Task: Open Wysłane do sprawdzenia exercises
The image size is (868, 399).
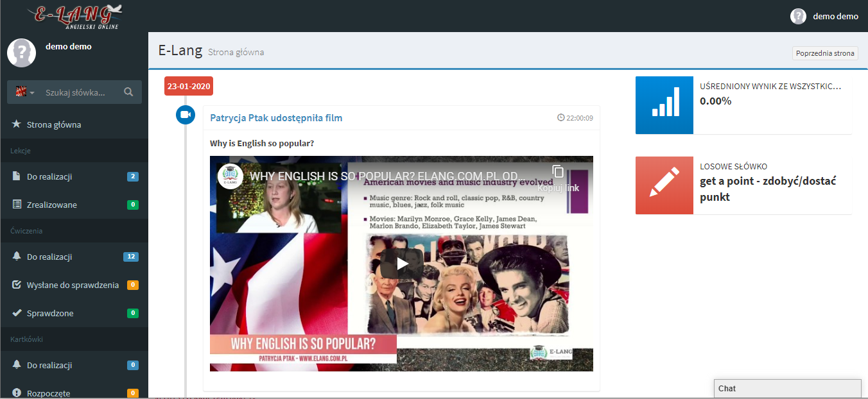Action: pyautogui.click(x=73, y=285)
